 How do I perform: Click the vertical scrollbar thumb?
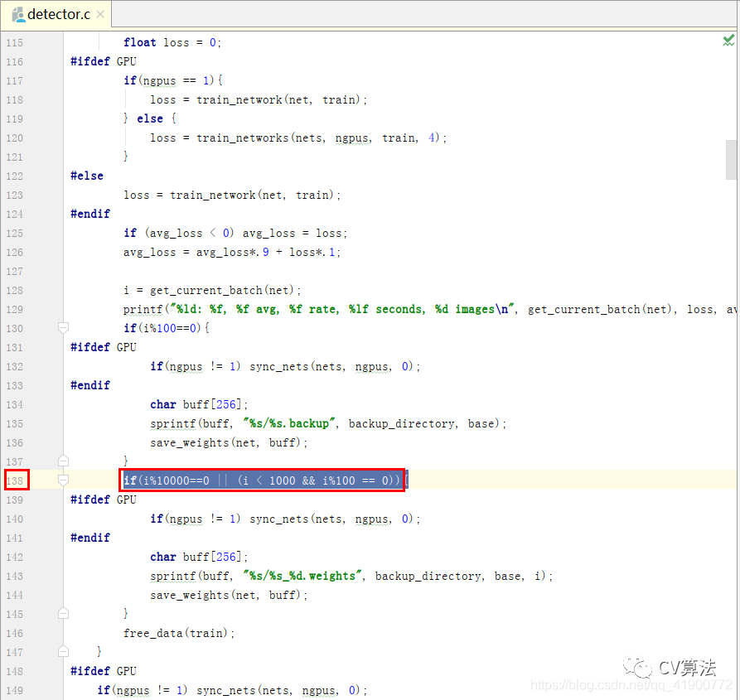point(731,160)
